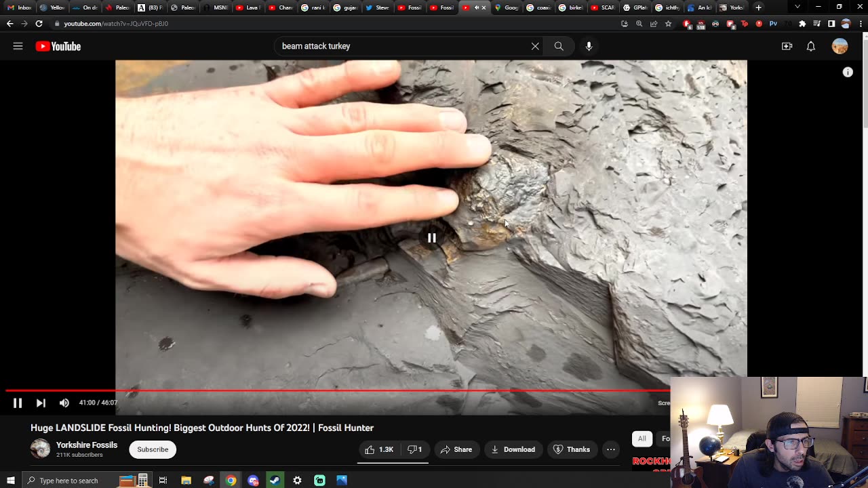Select the All filter chip
This screenshot has width=868, height=488.
coord(642,439)
